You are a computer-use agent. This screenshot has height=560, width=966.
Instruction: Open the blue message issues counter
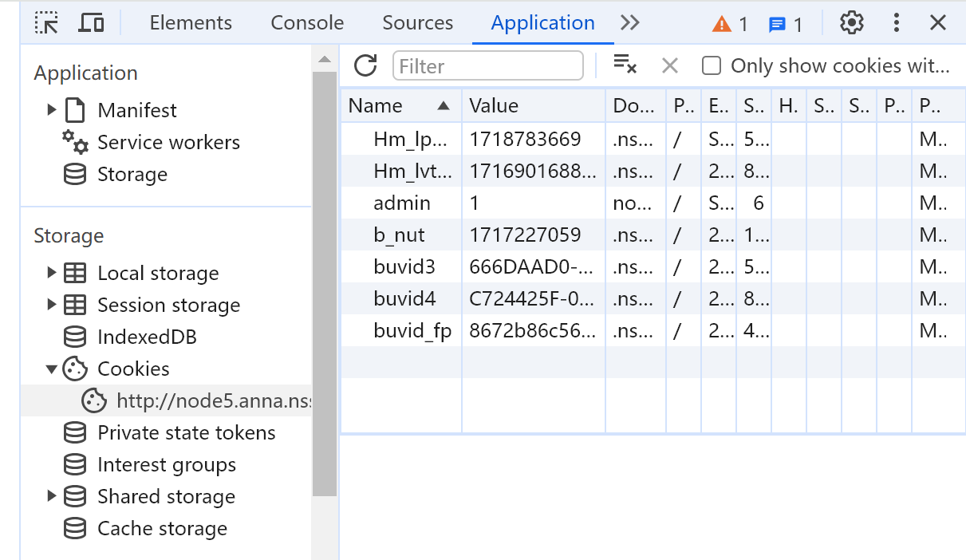tap(785, 24)
